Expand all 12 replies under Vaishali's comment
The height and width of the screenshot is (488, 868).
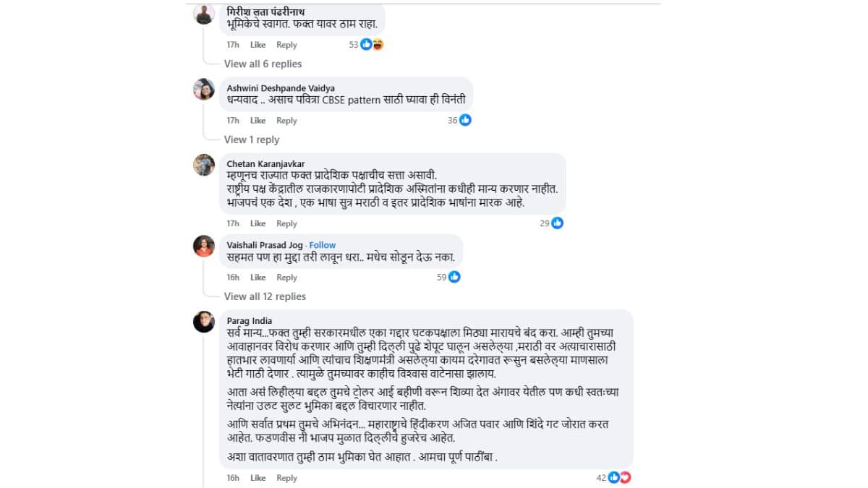pos(265,296)
